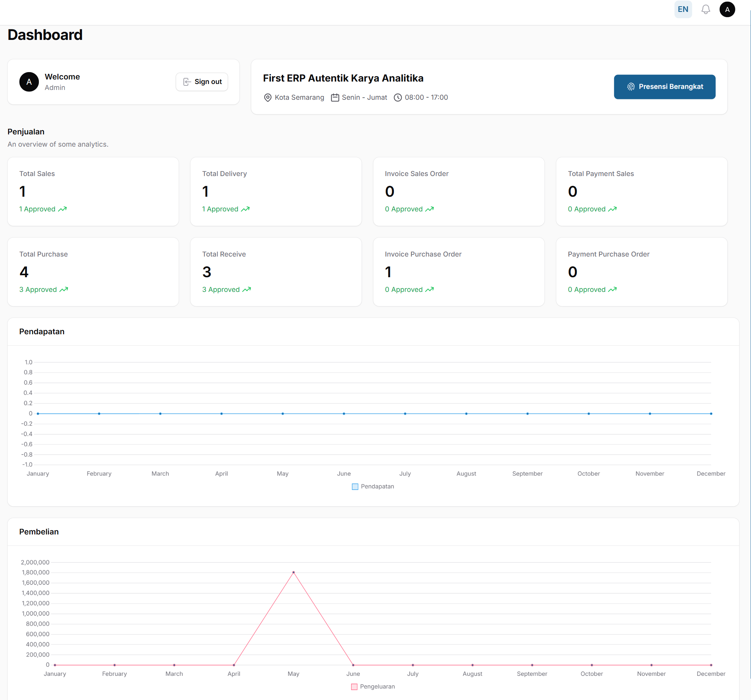Click the Pendapatan chart heading
751x700 pixels.
tap(42, 331)
